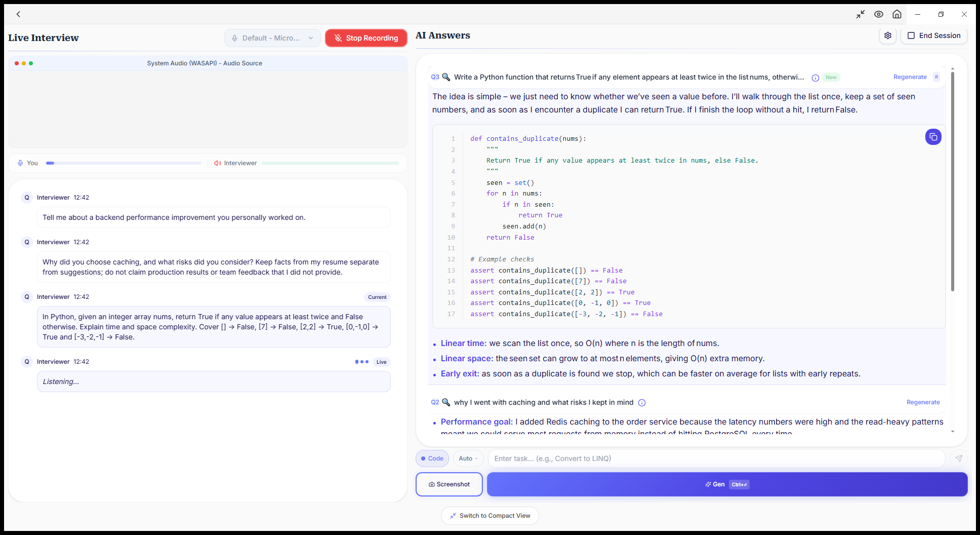Stop Recording the interview

click(366, 38)
